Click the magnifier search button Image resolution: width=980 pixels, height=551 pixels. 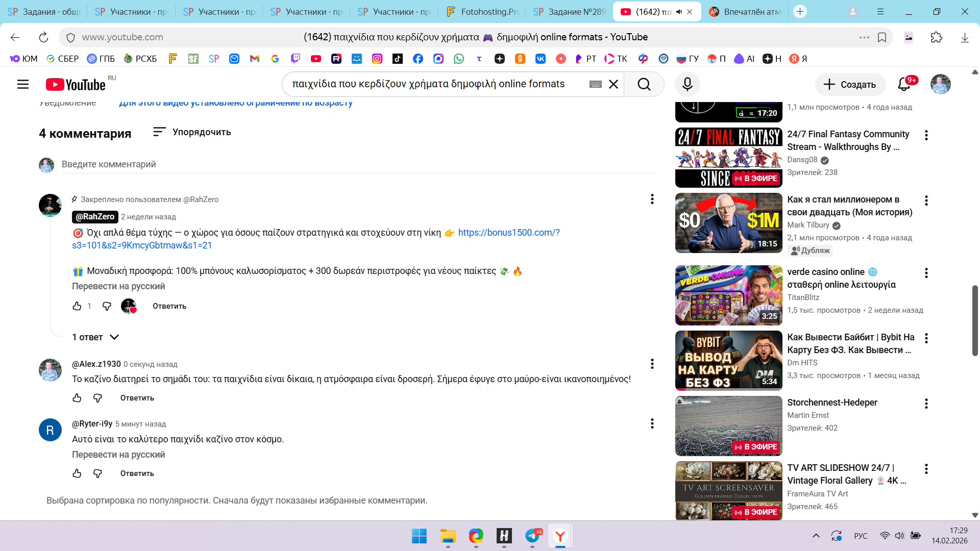click(x=644, y=84)
